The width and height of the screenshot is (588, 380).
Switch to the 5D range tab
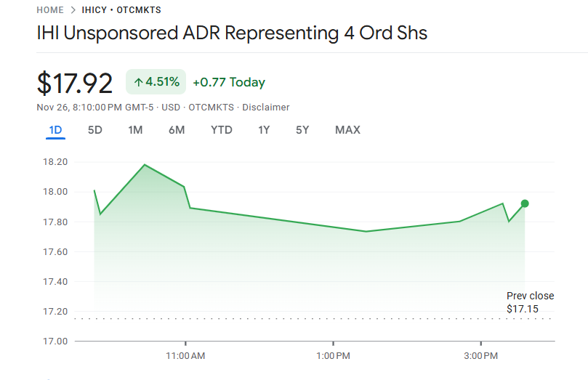pos(94,130)
